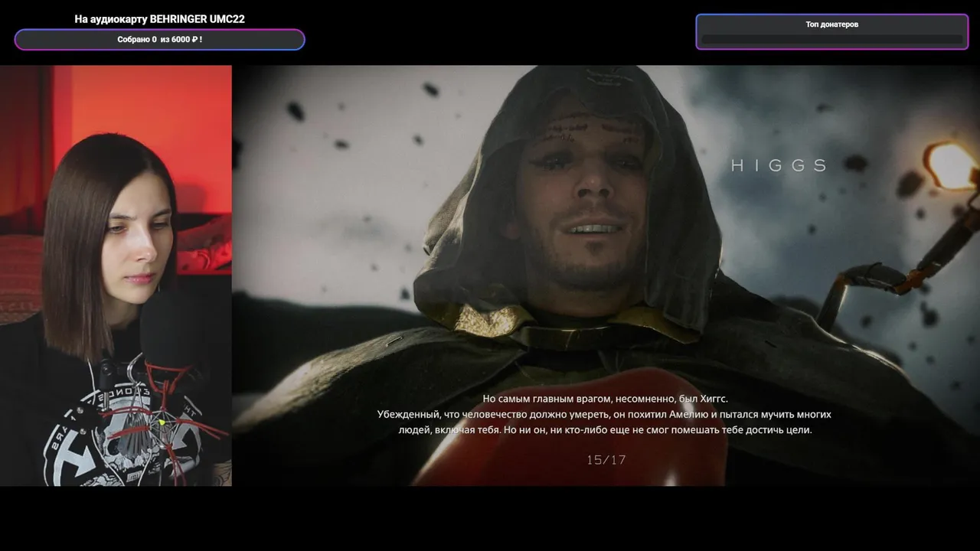Click the 'Собрано 0 из 6000 ₽' text

coord(159,39)
